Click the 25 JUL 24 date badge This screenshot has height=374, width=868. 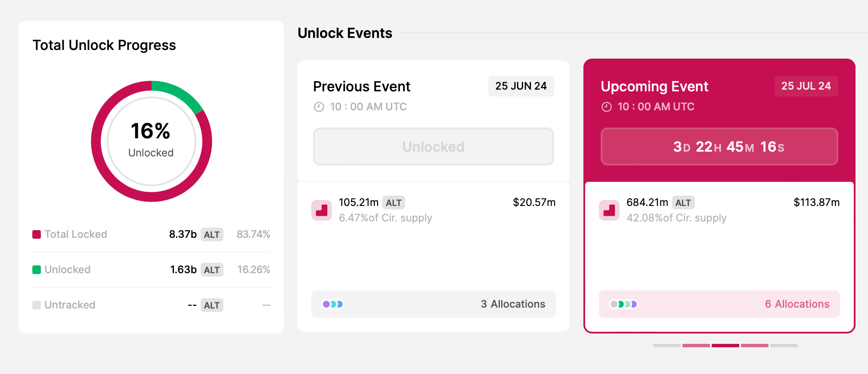click(806, 86)
